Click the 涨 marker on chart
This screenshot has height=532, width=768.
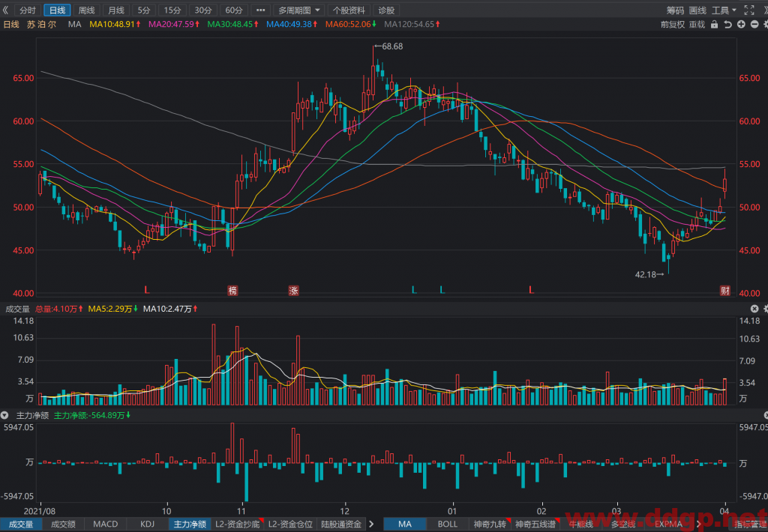point(293,291)
